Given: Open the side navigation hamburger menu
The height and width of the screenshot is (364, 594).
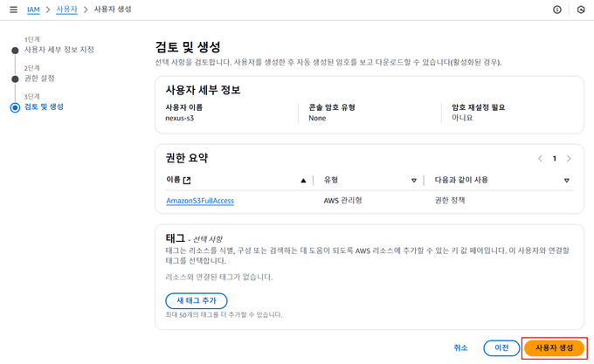Looking at the screenshot, I should (12, 10).
